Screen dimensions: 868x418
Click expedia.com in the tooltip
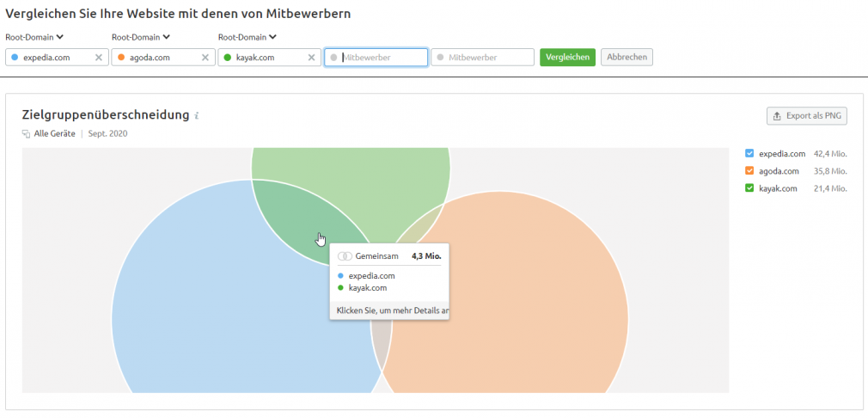[x=371, y=276]
